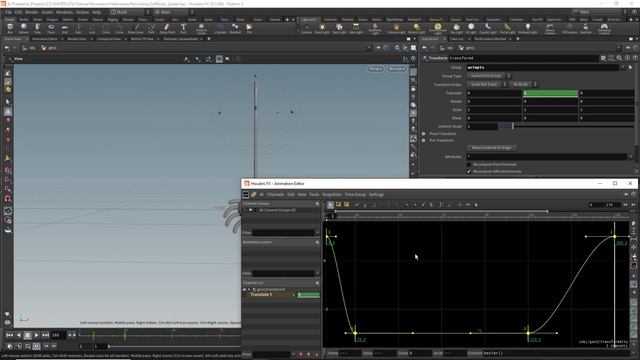Click the Group input field
Screen dimensions: 640x360
coord(543,67)
